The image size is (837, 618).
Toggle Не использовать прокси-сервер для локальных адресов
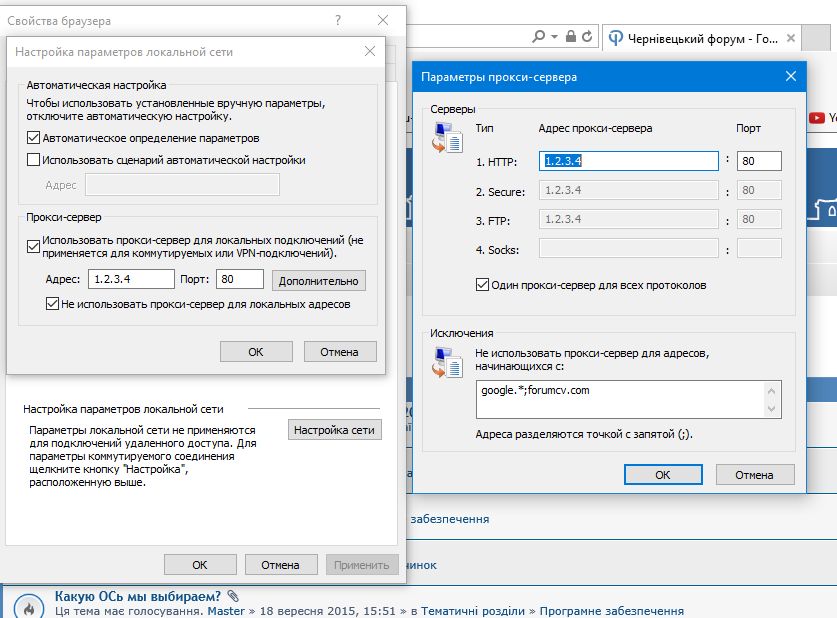53,304
